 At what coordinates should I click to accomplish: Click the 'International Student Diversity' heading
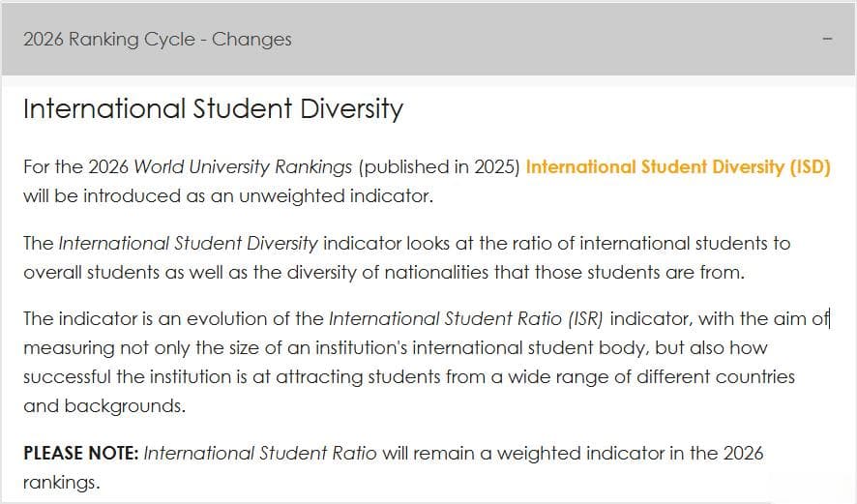213,108
